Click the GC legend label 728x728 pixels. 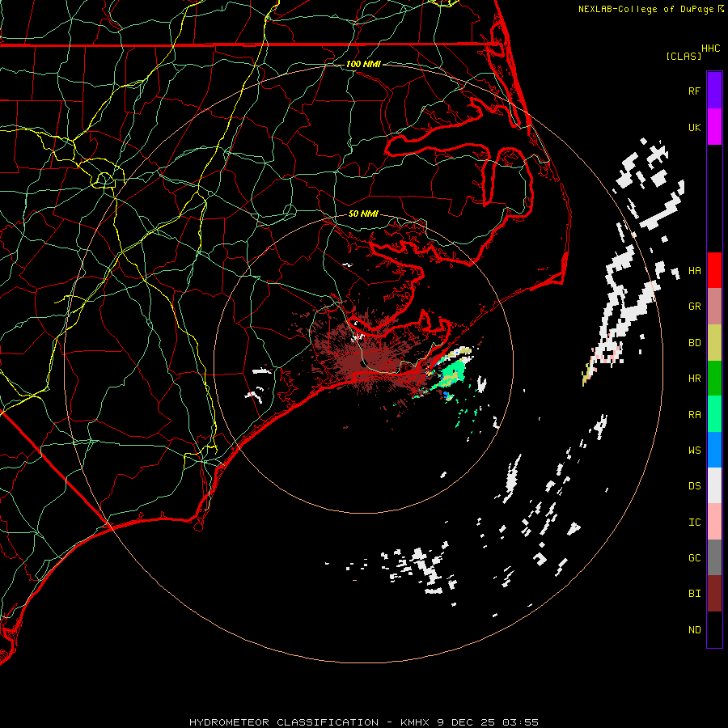[695, 558]
